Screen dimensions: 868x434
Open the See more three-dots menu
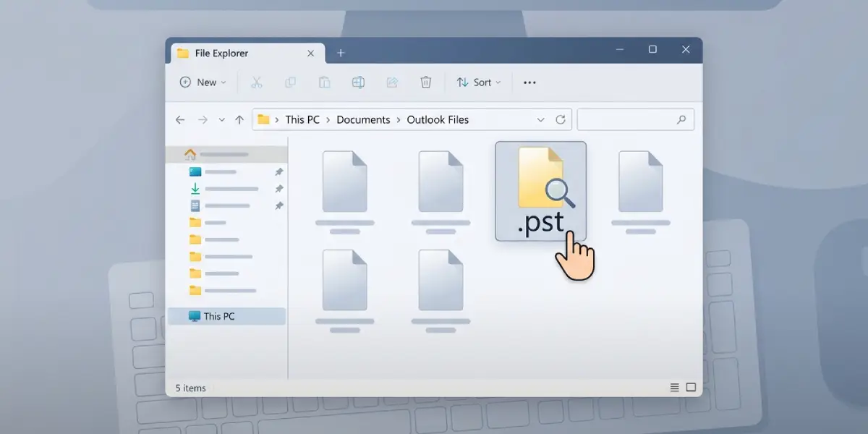point(529,82)
